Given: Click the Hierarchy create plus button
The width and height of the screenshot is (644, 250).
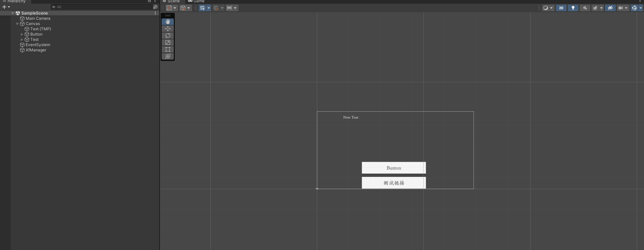Looking at the screenshot, I should click(x=6, y=7).
